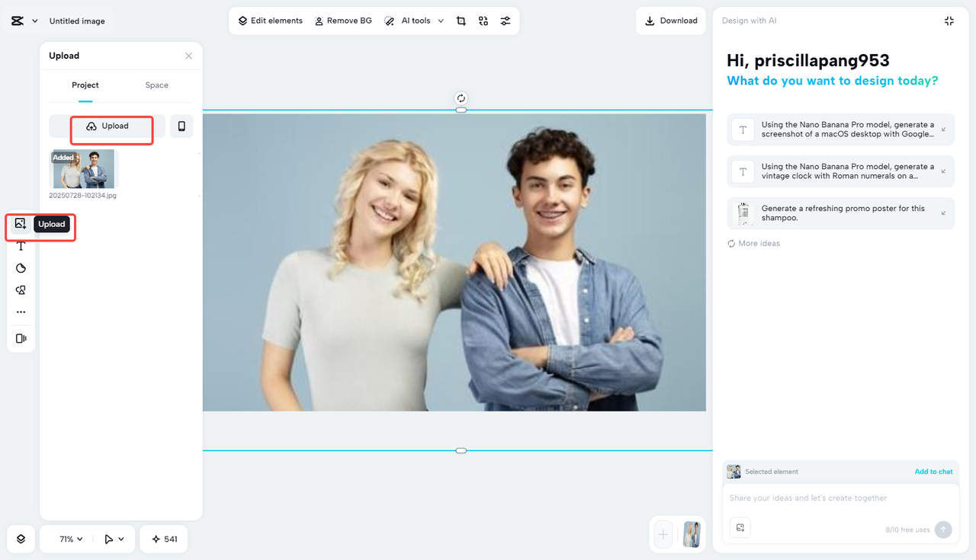
Task: Open the Upload tool in the left sidebar
Action: tap(21, 224)
